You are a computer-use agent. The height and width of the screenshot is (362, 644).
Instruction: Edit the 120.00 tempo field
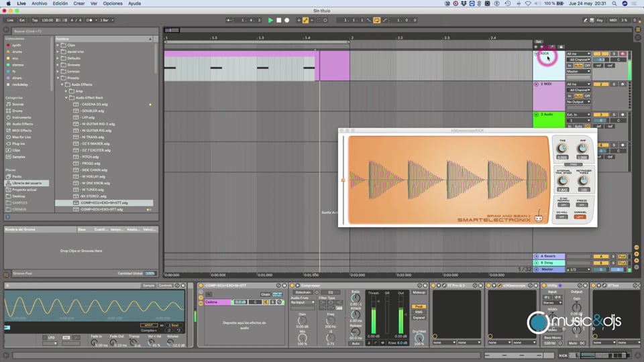coord(47,20)
